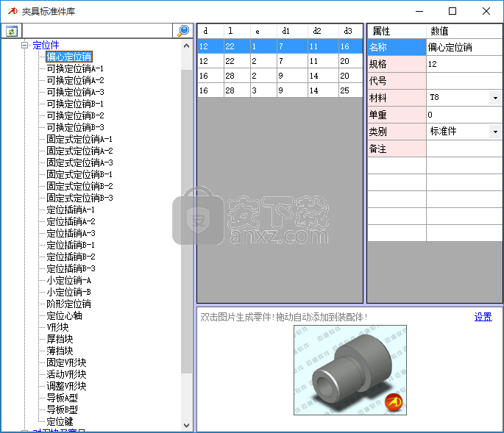Click the 数值 column header
This screenshot has width=504, height=433.
pyautogui.click(x=464, y=31)
